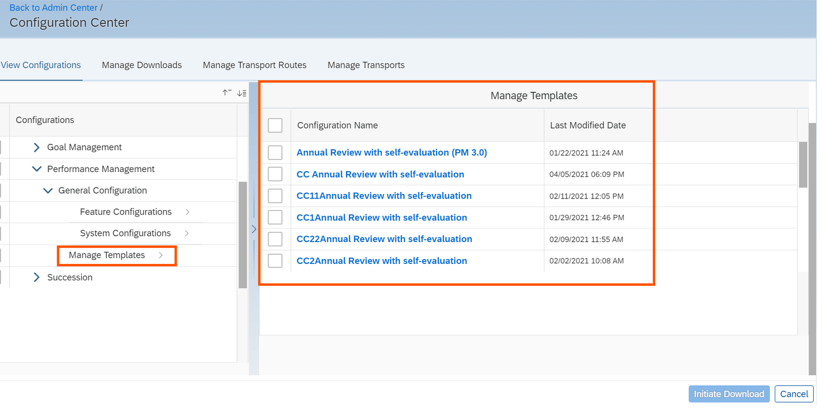Click the Cancel button
823x412 pixels.
point(793,394)
